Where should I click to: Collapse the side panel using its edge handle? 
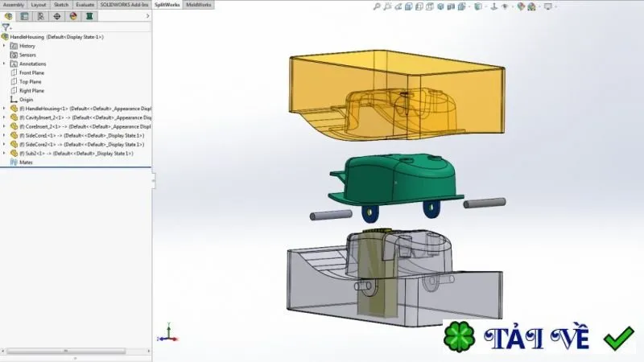coord(154,180)
